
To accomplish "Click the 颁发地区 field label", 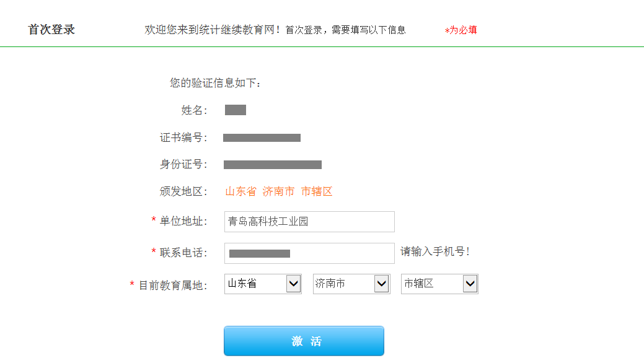I will click(x=183, y=191).
